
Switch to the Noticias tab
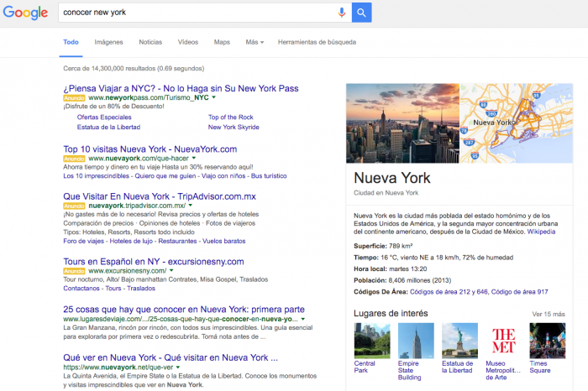150,42
